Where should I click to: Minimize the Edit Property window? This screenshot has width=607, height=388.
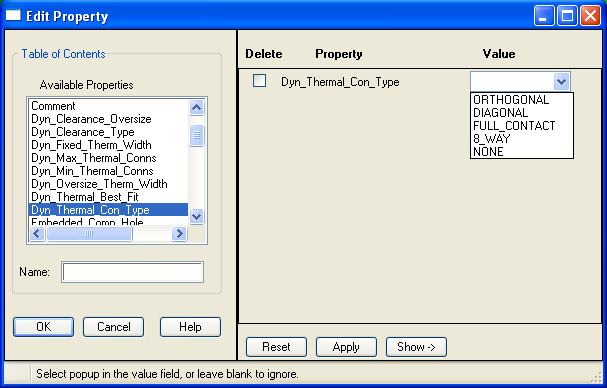click(x=544, y=16)
